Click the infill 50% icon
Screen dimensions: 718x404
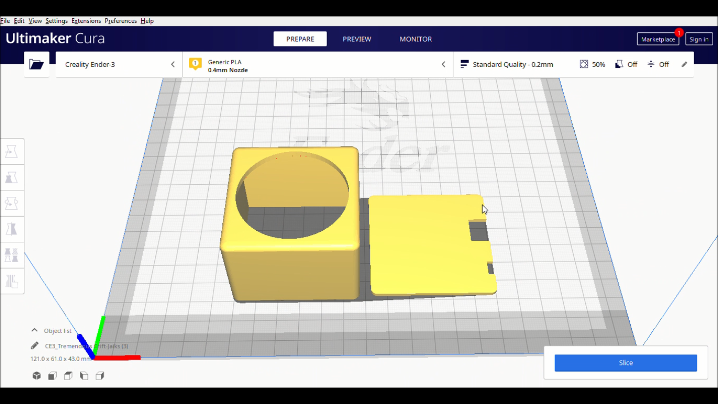point(584,65)
